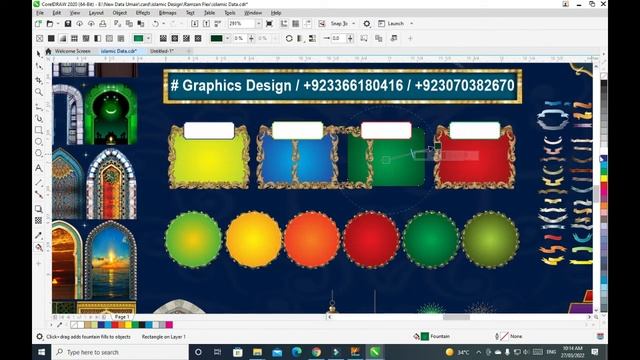This screenshot has width=640, height=360.
Task: Click the horizontal scrollbar thumb
Action: (456, 317)
